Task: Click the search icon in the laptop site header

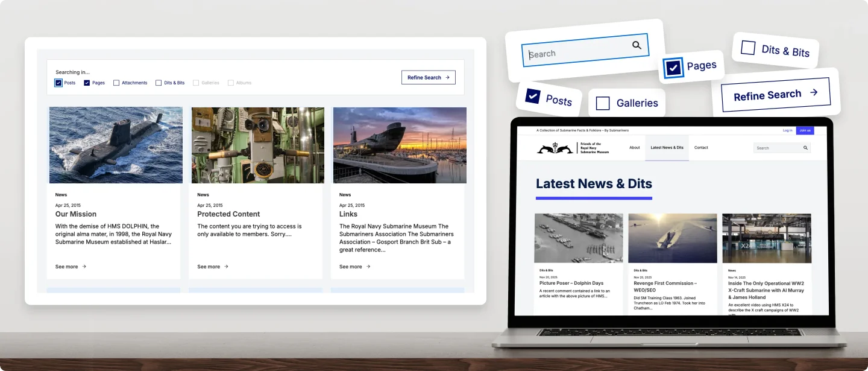Action: point(805,148)
